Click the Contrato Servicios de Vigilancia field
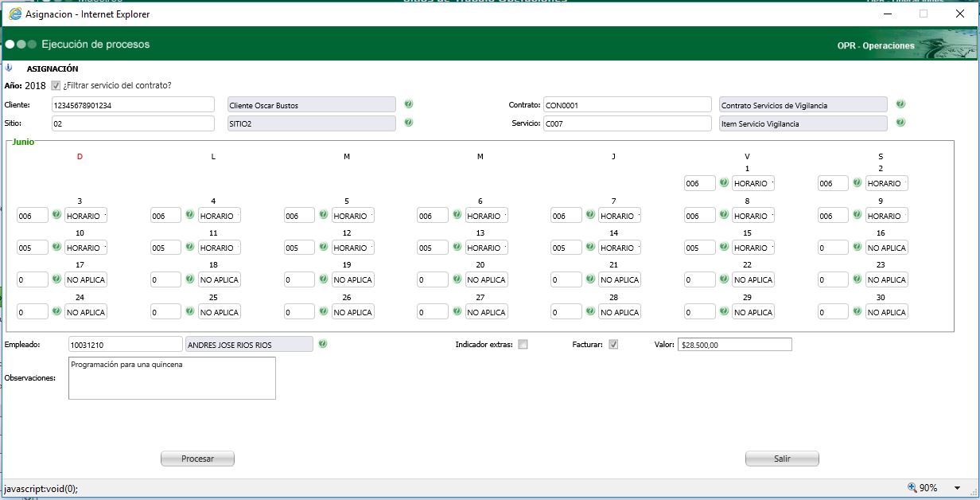This screenshot has width=980, height=500. tap(803, 105)
